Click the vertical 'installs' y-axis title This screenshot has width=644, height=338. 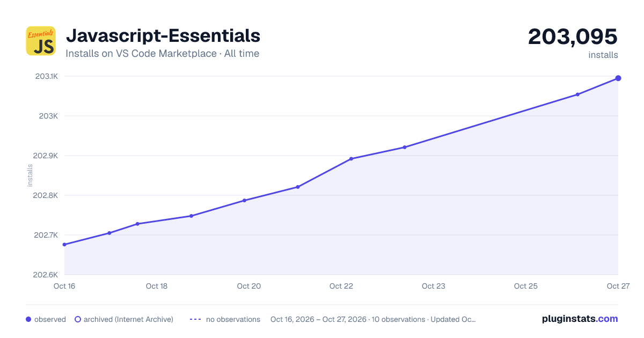coord(30,175)
